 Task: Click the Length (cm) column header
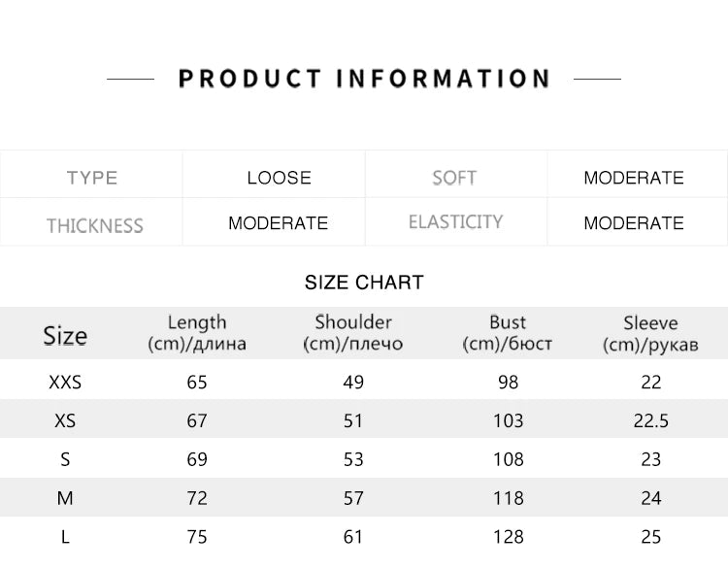[x=197, y=333]
